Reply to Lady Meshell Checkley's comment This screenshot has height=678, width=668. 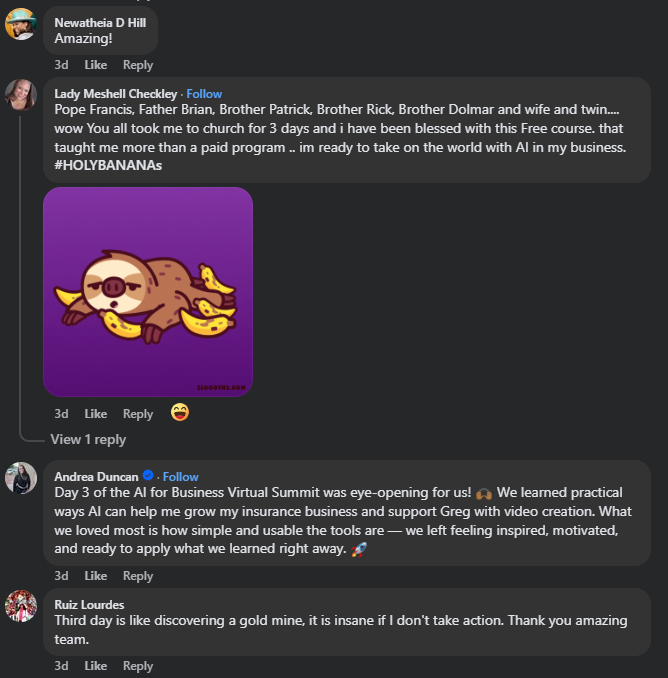(138, 414)
